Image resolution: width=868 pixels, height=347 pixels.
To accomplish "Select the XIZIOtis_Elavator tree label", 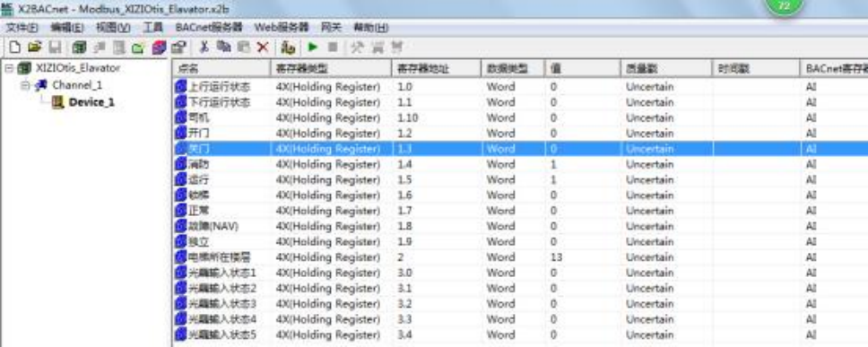I will coord(78,68).
